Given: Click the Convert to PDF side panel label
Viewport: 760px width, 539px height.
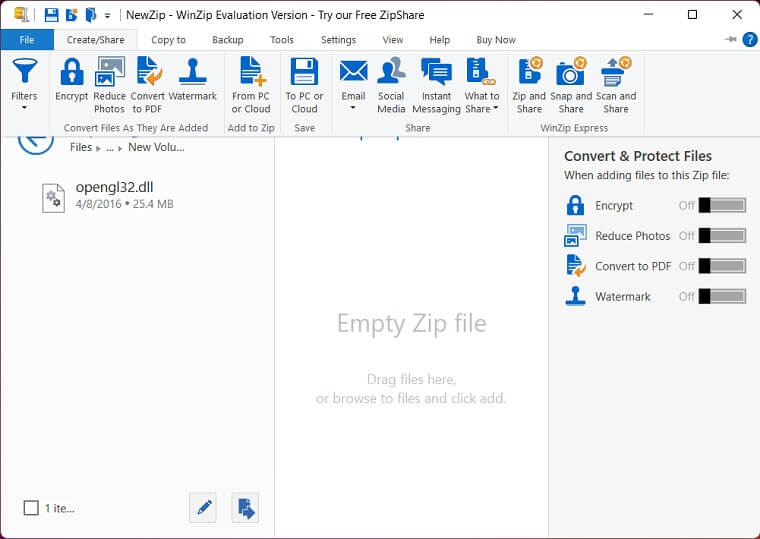Looking at the screenshot, I should (x=633, y=266).
